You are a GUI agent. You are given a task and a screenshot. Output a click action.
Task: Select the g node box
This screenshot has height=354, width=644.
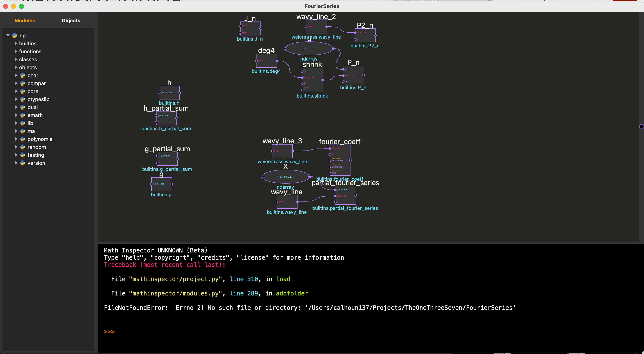[x=161, y=184]
